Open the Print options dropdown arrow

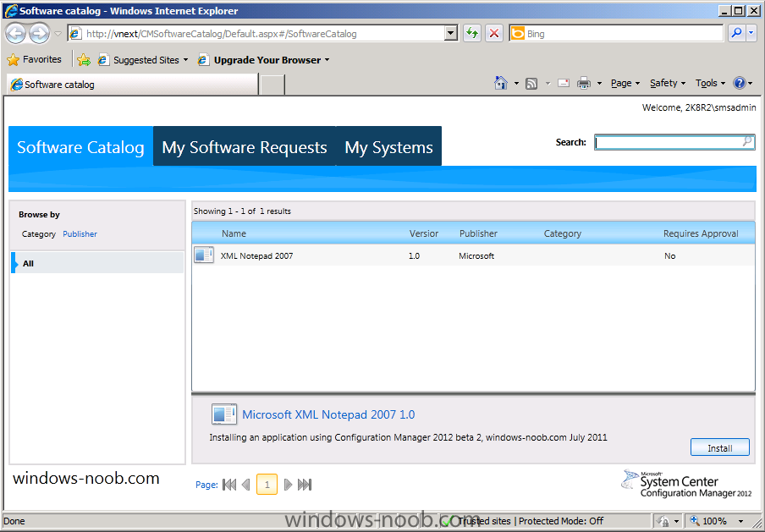click(599, 84)
